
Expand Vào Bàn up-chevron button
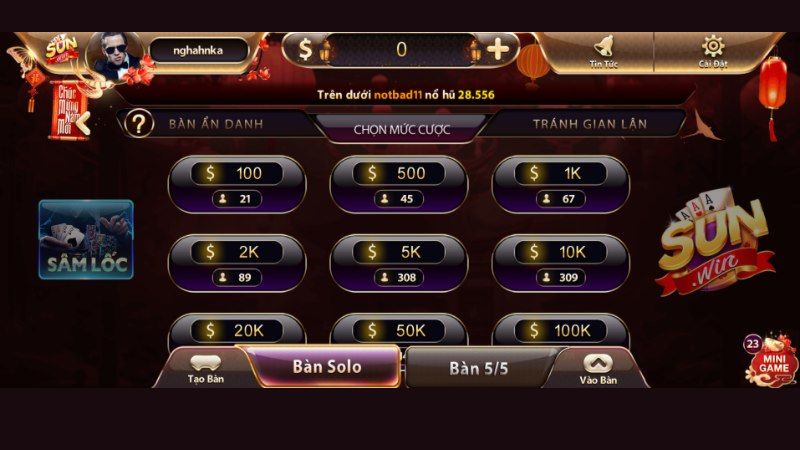click(x=598, y=369)
